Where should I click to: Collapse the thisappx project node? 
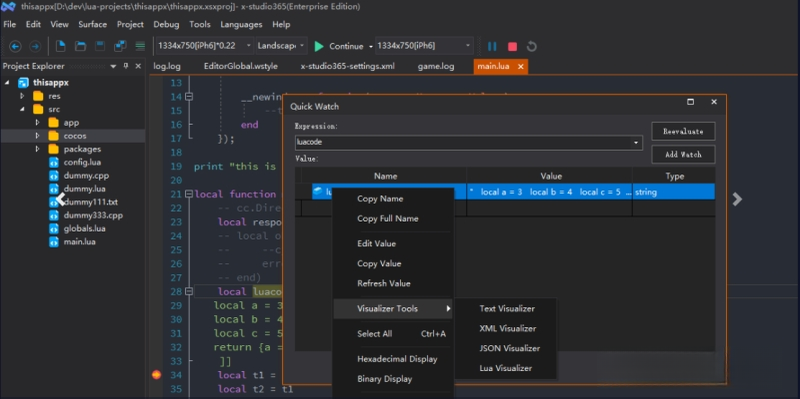[7, 83]
